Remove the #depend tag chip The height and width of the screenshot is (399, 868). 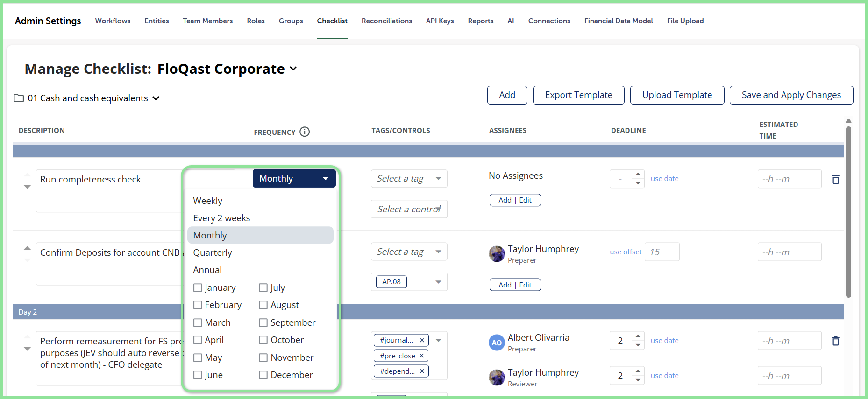coord(422,371)
